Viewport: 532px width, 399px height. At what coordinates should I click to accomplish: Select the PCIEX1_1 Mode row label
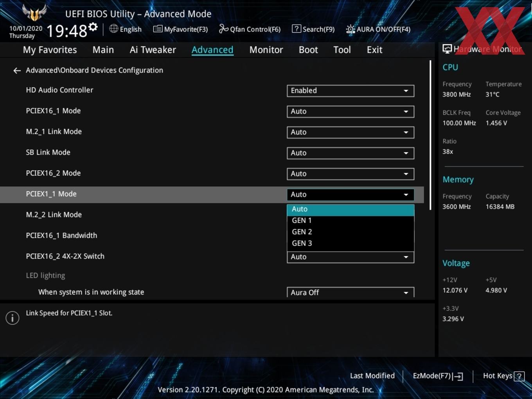coord(51,194)
